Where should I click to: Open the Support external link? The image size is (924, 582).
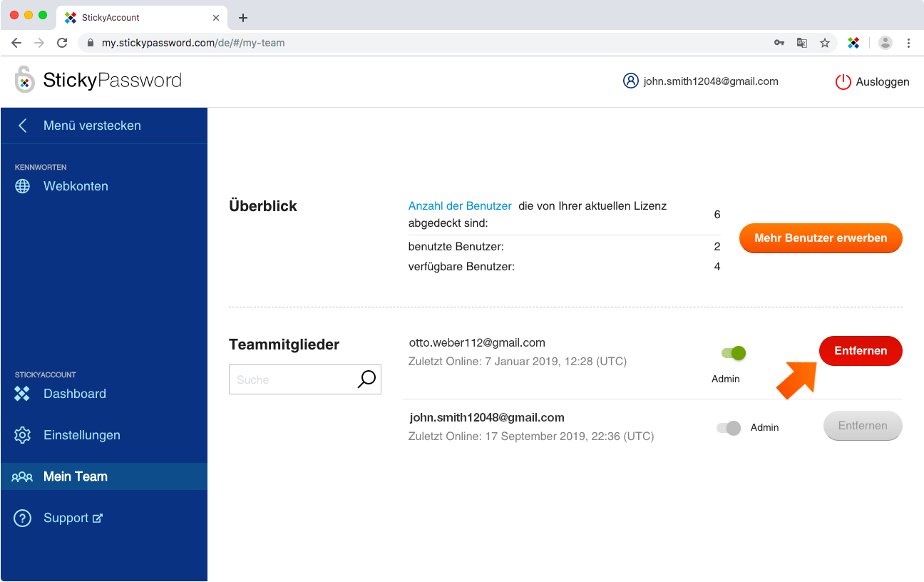click(73, 518)
